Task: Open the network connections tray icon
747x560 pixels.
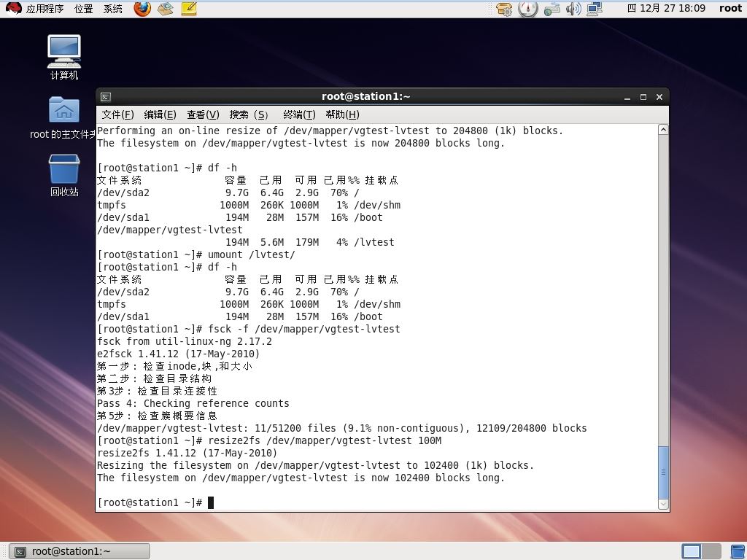Action: tap(595, 9)
